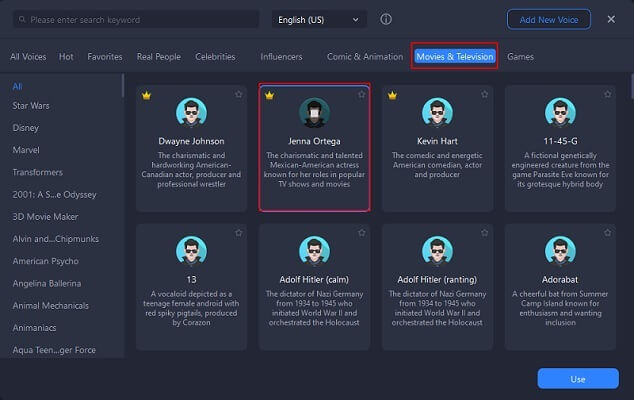Select the Celebrities tab
This screenshot has width=634, height=400.
(x=215, y=57)
